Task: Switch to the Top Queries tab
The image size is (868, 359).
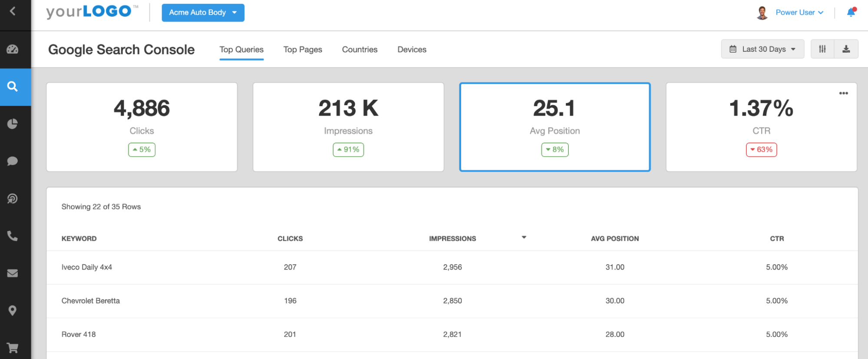Action: pyautogui.click(x=241, y=50)
